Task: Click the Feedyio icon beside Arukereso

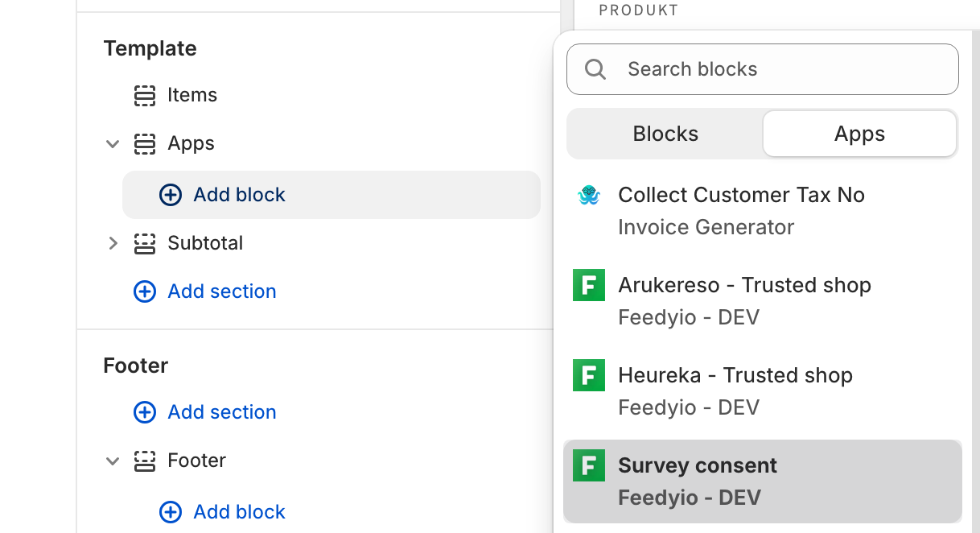Action: click(588, 286)
